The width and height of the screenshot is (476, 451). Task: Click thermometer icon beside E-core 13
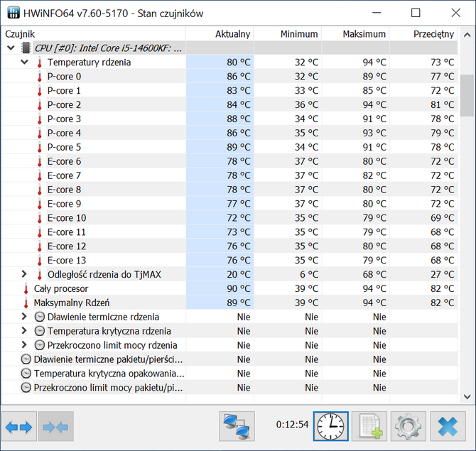[40, 261]
